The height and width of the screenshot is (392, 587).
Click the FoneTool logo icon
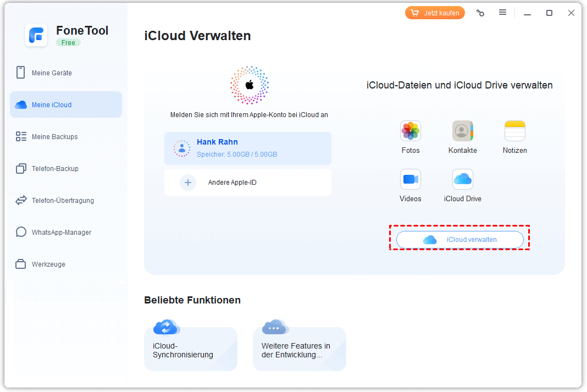(x=36, y=35)
